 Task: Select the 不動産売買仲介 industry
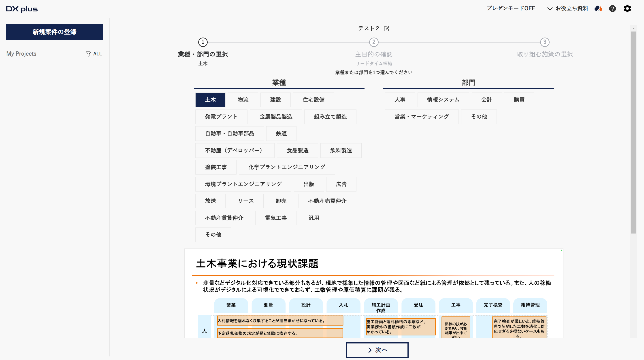pos(327,201)
